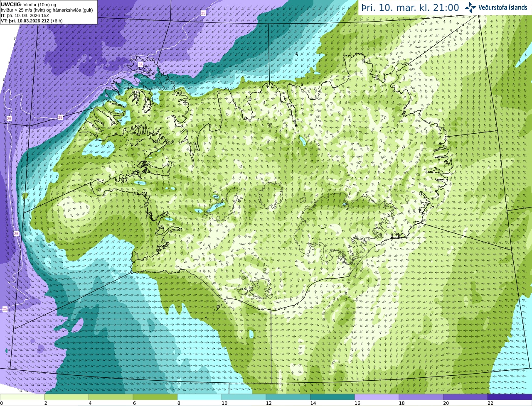Click the hviður > 25 m/s legend line

coord(47,10)
